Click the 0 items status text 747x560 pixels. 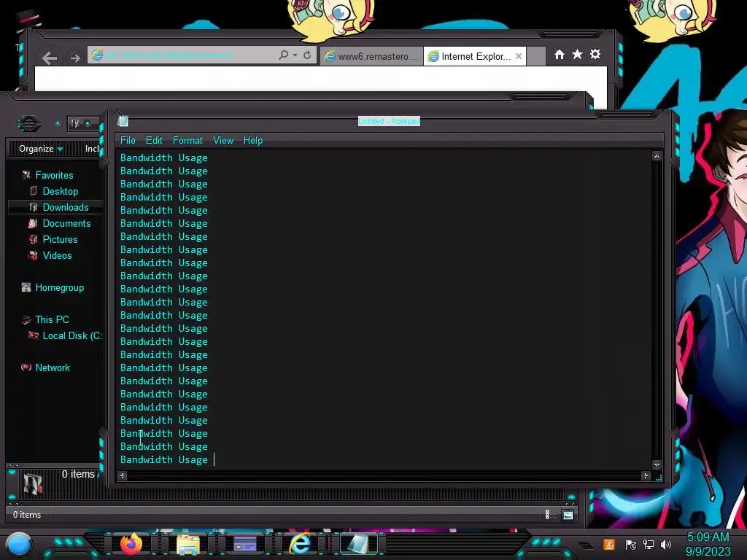[x=27, y=515]
